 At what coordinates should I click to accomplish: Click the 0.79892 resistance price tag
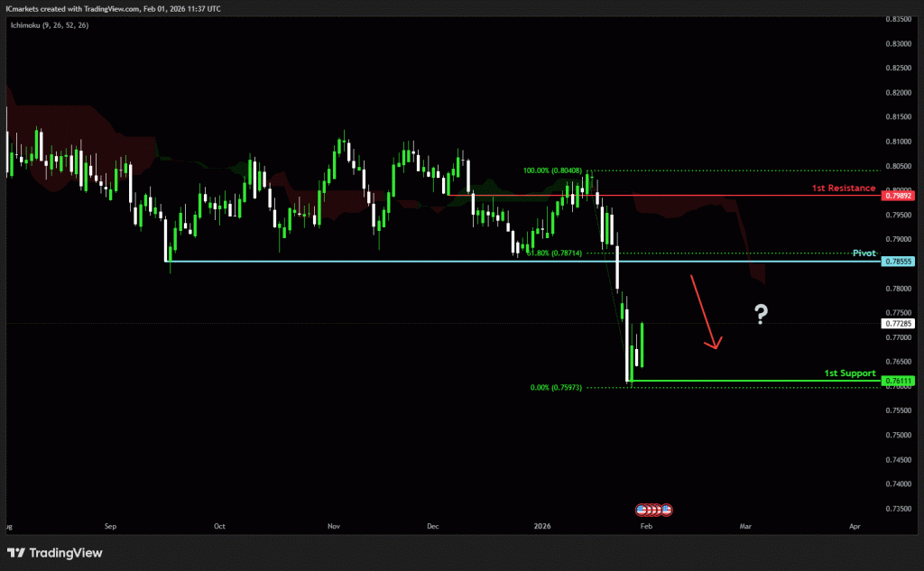pos(899,195)
